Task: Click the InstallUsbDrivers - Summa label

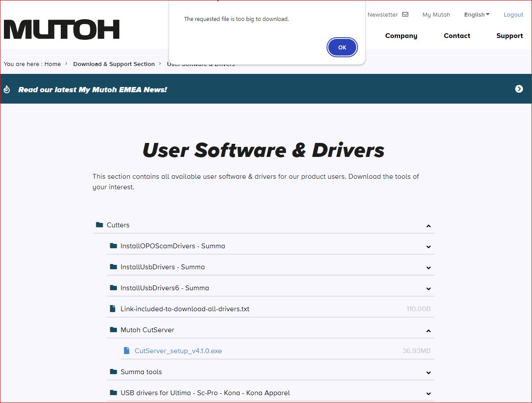Action: click(163, 267)
